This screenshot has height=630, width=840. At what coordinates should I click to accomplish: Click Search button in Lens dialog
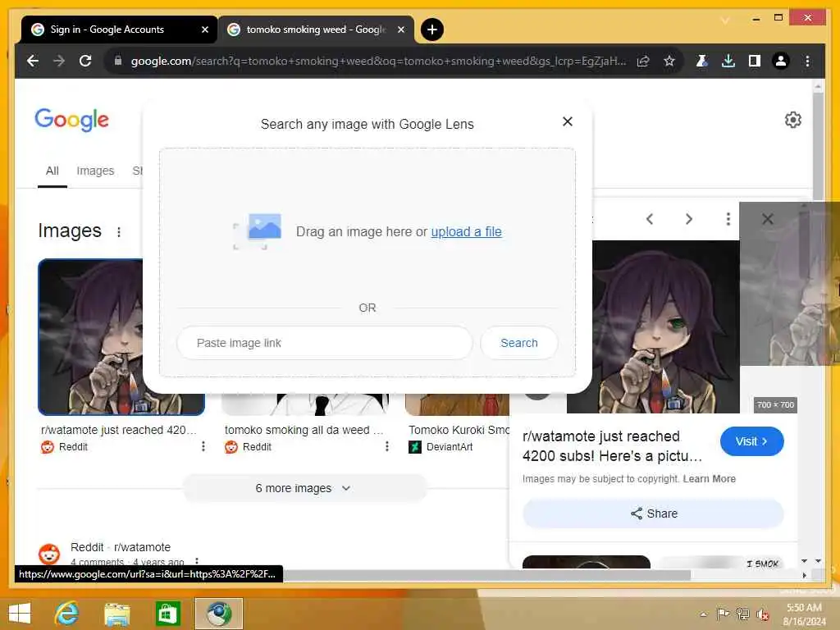tap(518, 343)
